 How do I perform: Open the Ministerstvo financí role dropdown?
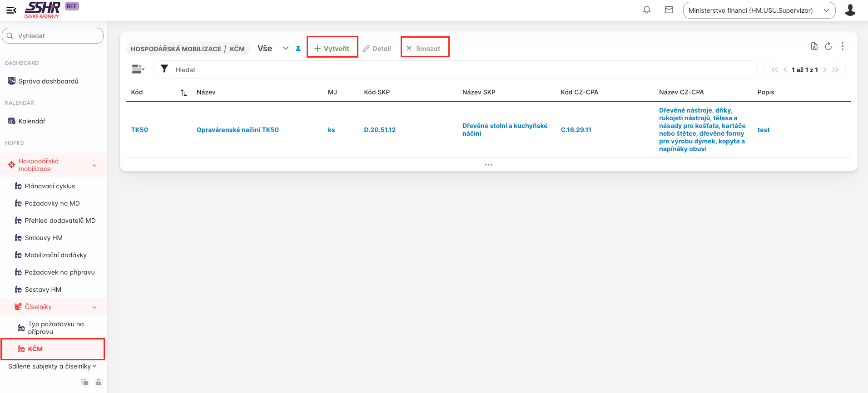tap(759, 10)
